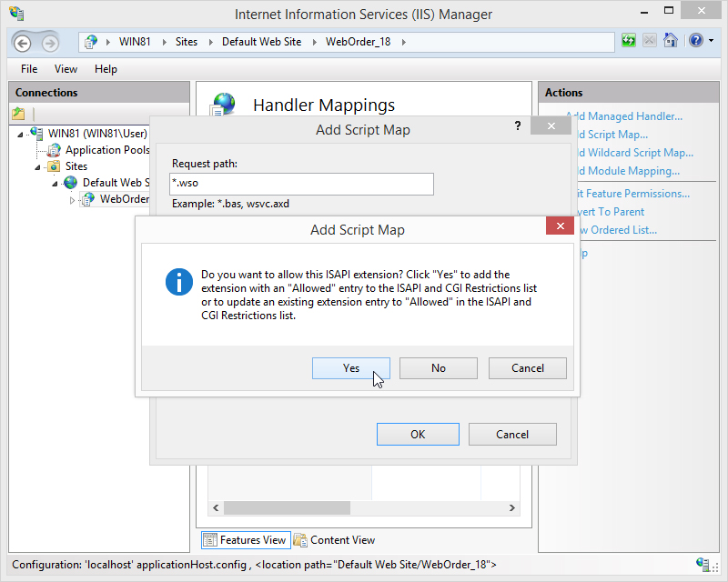Click horizontal scrollbar right arrow
728x582 pixels.
coord(512,507)
